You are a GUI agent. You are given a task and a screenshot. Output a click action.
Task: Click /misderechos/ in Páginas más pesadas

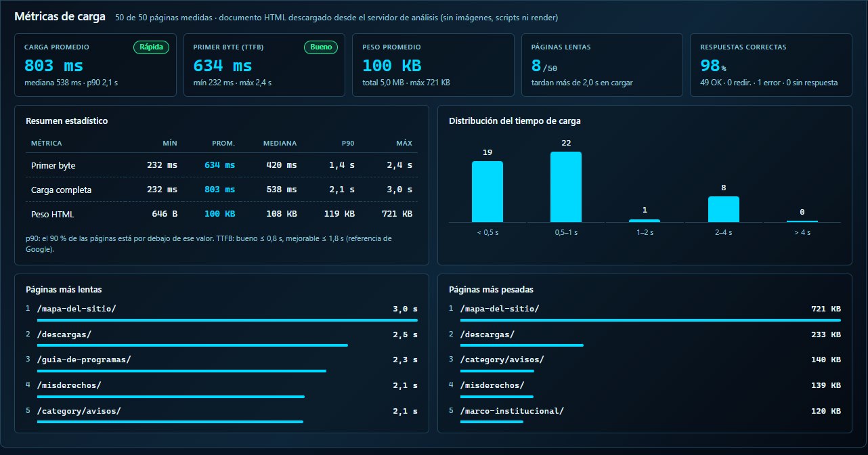coord(492,385)
